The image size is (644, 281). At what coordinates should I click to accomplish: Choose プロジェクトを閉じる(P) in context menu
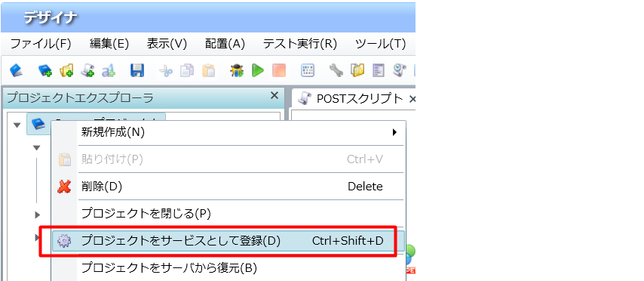coord(228,214)
